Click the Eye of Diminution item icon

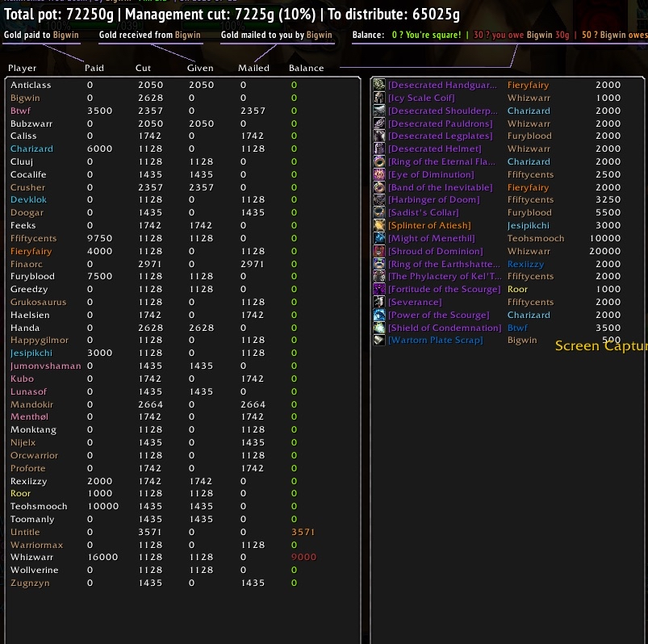pyautogui.click(x=379, y=174)
